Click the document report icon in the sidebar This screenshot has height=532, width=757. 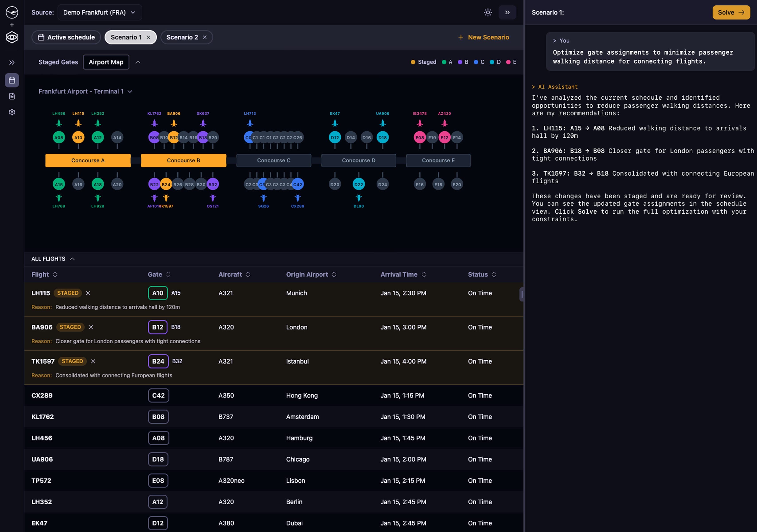point(12,96)
